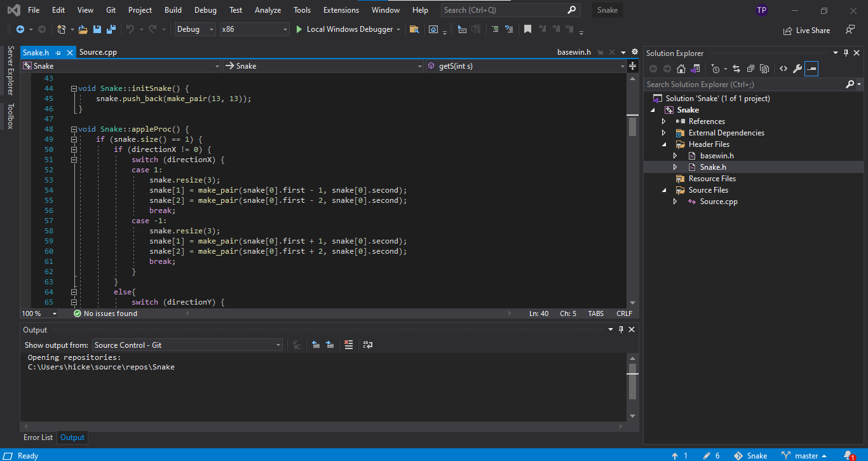The width and height of the screenshot is (868, 461).
Task: Open the Git menu
Action: (112, 10)
